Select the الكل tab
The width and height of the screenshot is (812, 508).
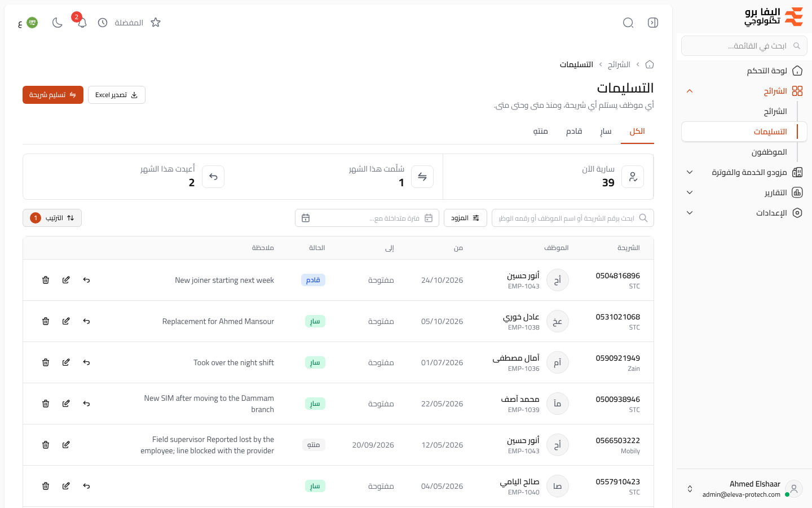click(x=637, y=132)
